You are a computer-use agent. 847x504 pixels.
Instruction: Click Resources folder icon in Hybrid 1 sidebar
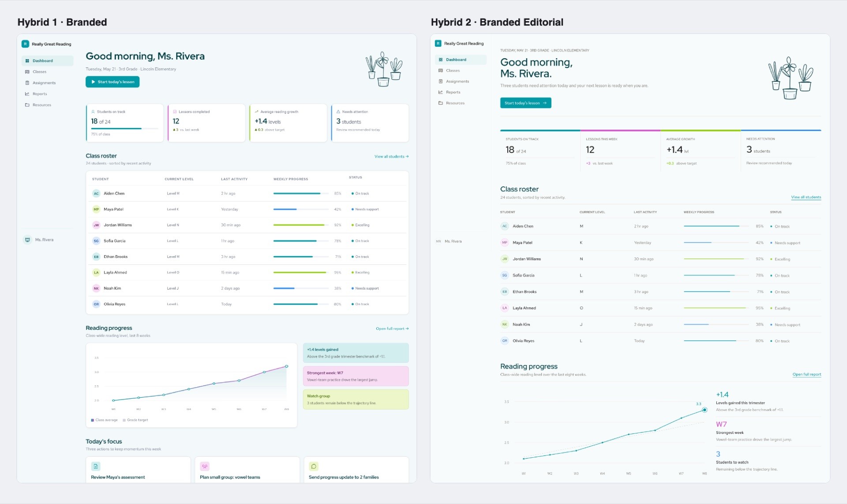pyautogui.click(x=27, y=105)
